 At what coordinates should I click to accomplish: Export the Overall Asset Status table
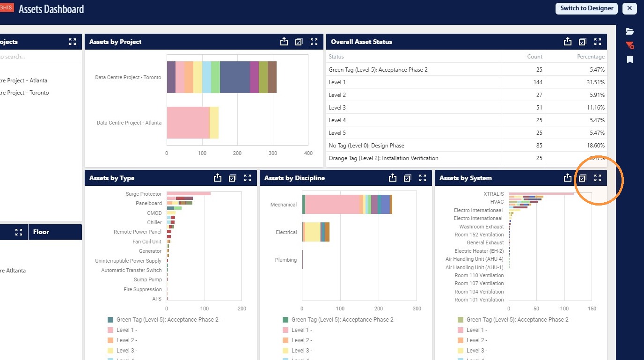[568, 42]
